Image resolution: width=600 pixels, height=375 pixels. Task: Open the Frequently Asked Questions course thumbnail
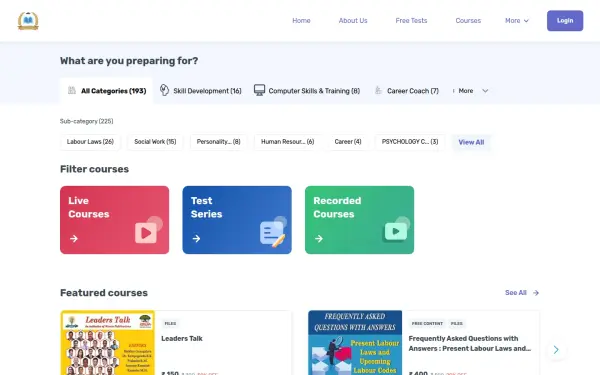click(x=355, y=343)
